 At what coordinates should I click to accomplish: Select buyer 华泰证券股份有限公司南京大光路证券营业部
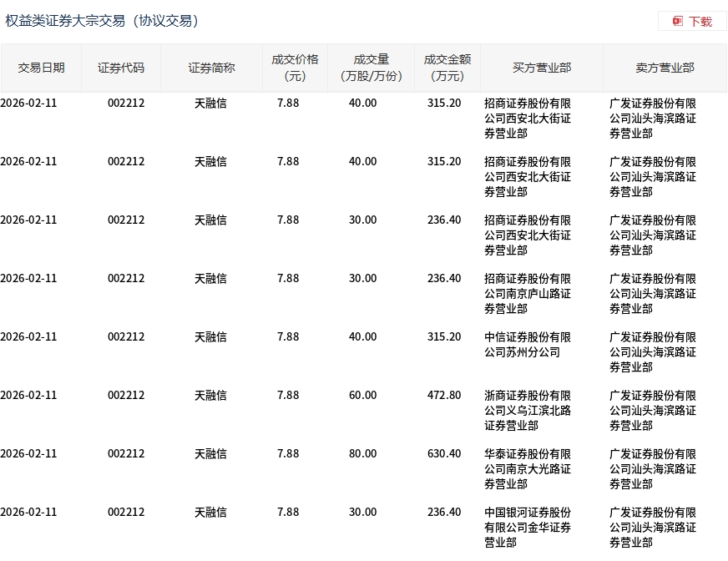(x=528, y=469)
